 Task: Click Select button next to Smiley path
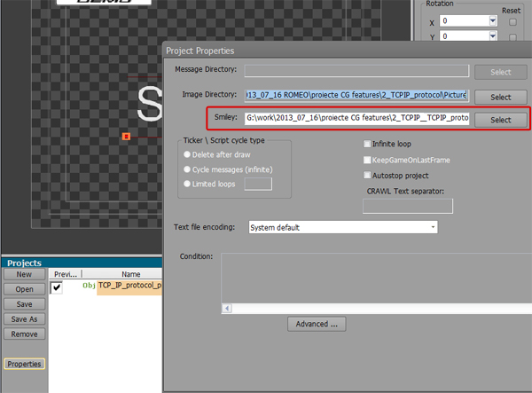[500, 120]
